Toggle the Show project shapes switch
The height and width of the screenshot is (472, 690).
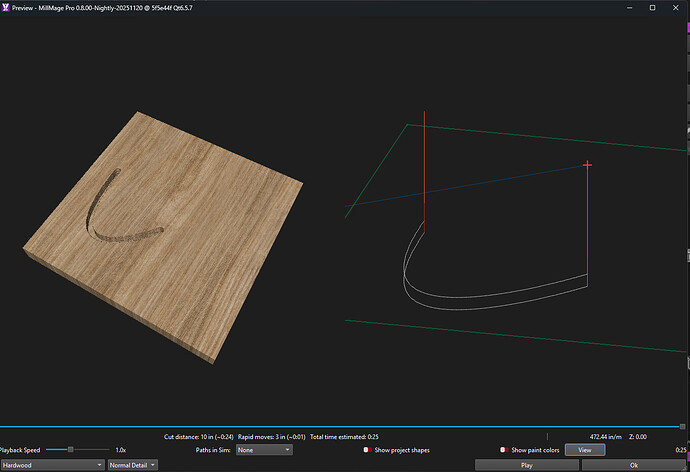click(x=368, y=450)
